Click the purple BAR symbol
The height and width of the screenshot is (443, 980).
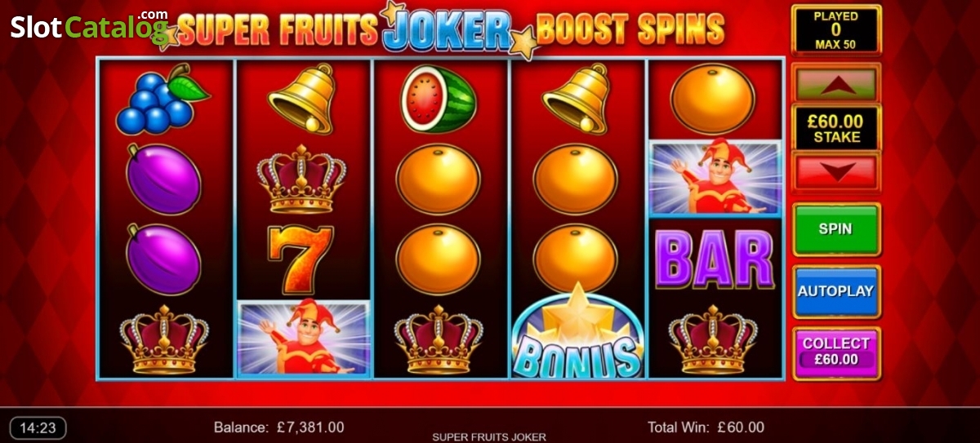pos(715,258)
